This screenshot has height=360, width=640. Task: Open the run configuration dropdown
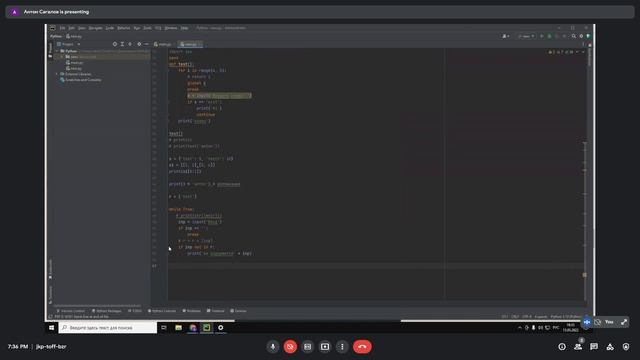click(527, 36)
